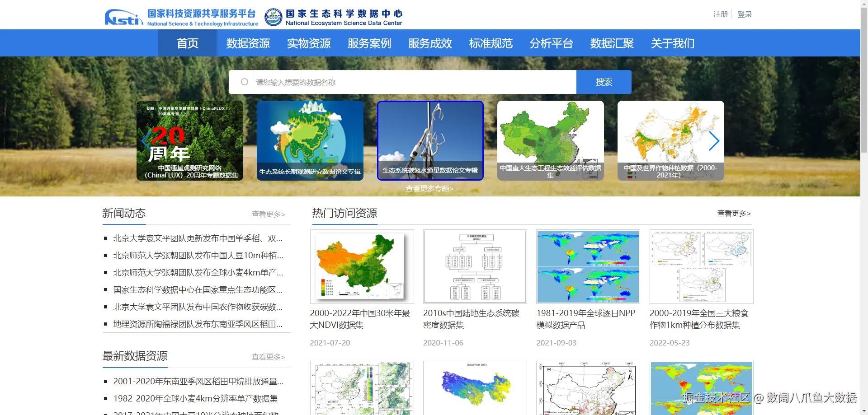Click the 新闻动态 section heading
Screen dimensions: 868x415
(x=124, y=214)
